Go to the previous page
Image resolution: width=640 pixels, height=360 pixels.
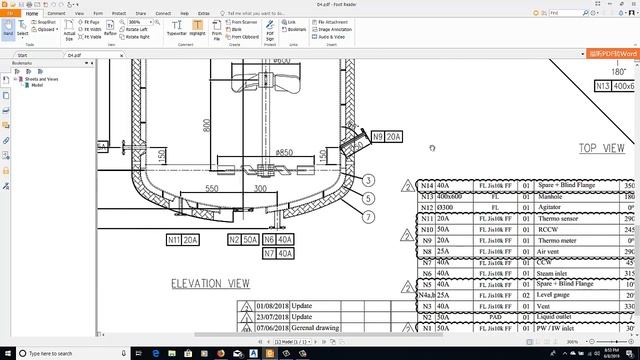268,342
